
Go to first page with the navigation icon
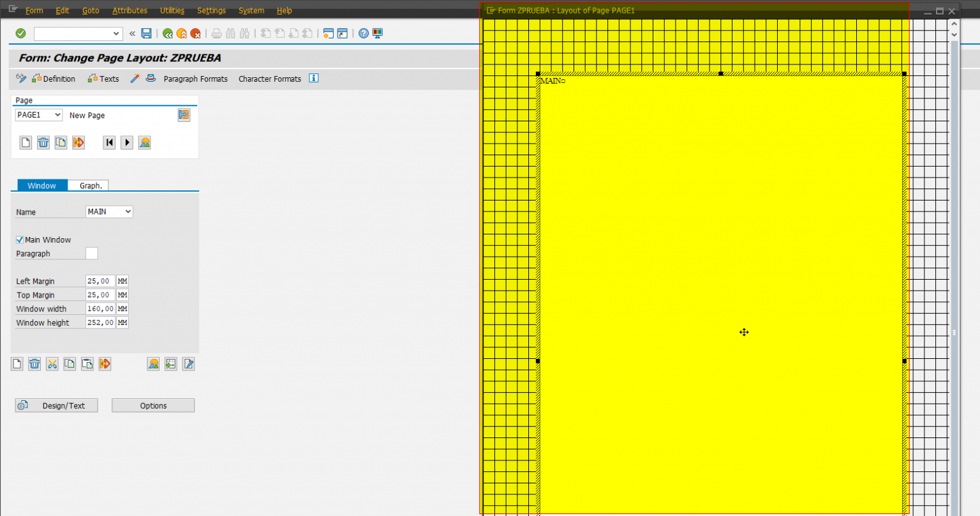pyautogui.click(x=109, y=142)
